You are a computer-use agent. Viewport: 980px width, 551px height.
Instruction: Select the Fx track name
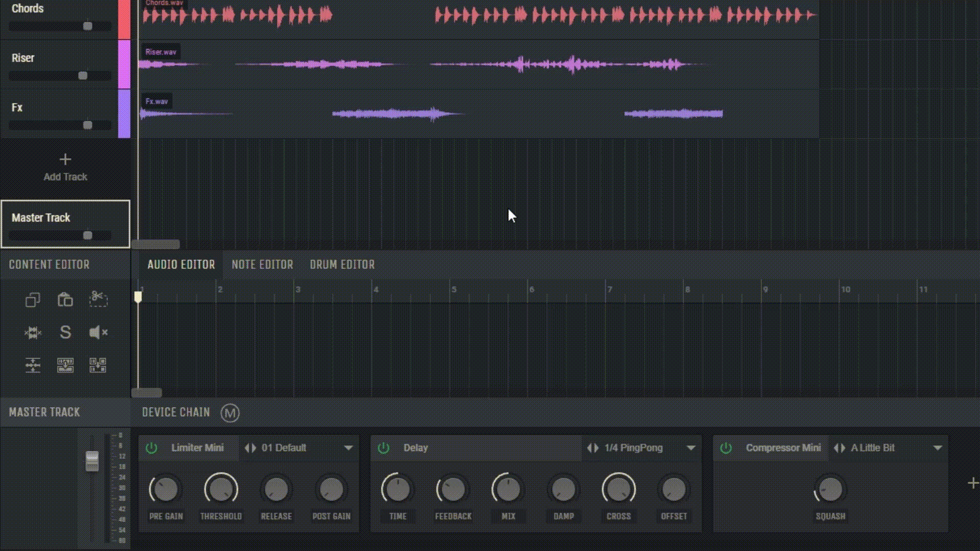(x=17, y=108)
